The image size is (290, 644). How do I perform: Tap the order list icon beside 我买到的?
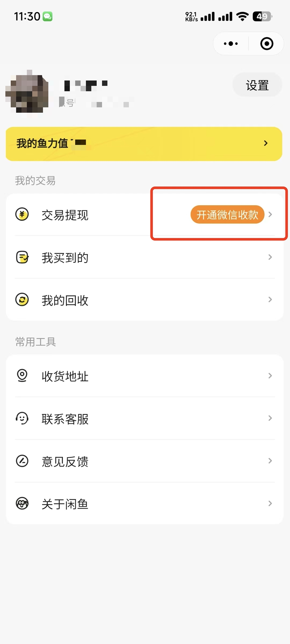(x=22, y=257)
